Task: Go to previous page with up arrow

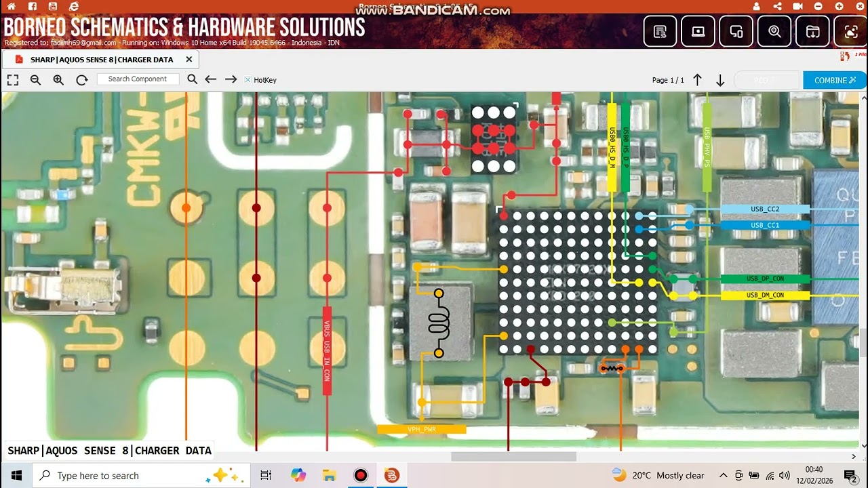Action: pos(697,80)
